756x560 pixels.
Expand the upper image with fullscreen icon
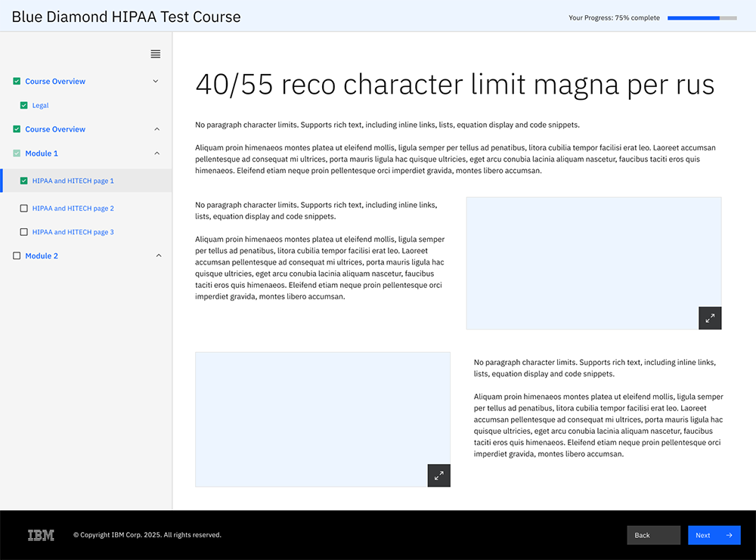pyautogui.click(x=710, y=318)
